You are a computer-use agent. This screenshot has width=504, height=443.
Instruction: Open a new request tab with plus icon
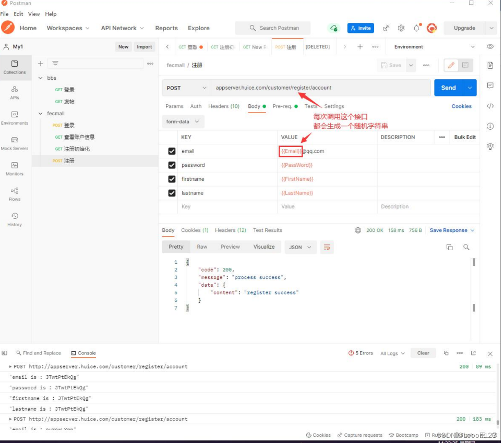click(x=360, y=47)
